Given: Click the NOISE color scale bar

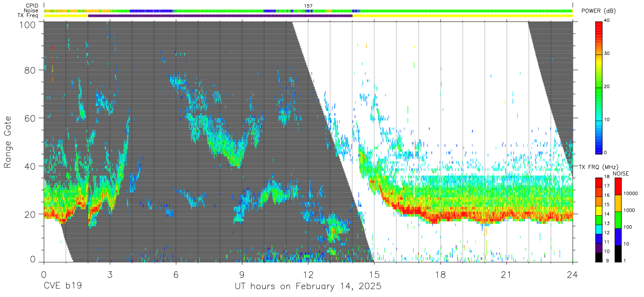Looking at the screenshot, I should pos(617,219).
